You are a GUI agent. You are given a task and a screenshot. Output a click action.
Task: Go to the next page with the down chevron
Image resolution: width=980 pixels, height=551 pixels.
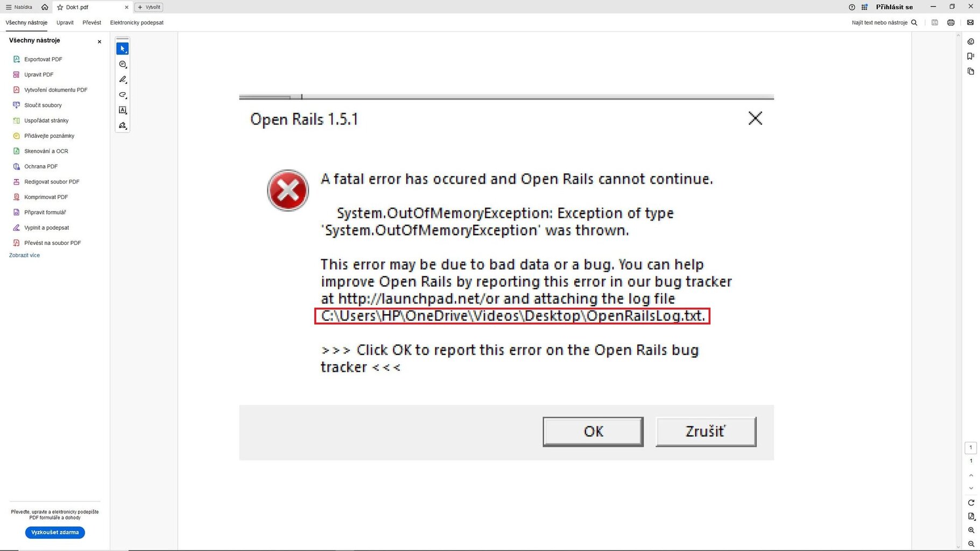tap(971, 489)
